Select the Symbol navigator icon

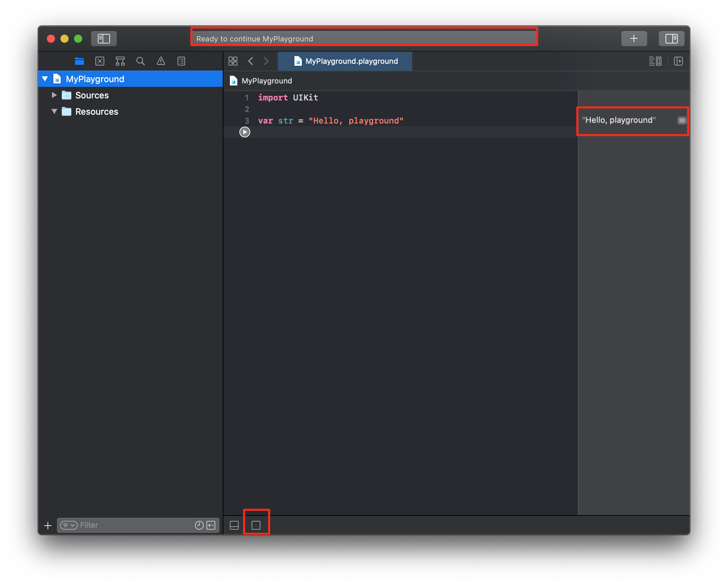[120, 61]
